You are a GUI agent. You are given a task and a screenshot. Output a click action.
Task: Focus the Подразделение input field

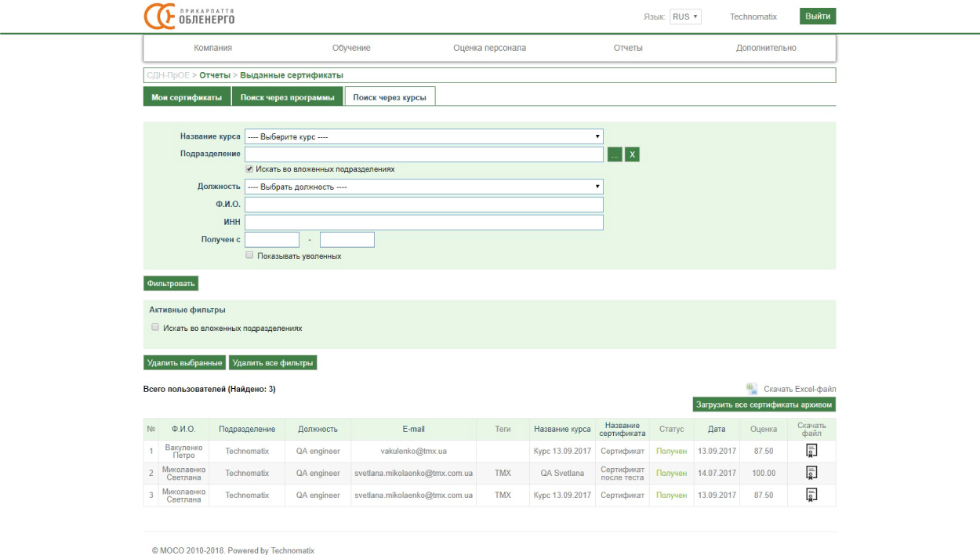click(424, 154)
